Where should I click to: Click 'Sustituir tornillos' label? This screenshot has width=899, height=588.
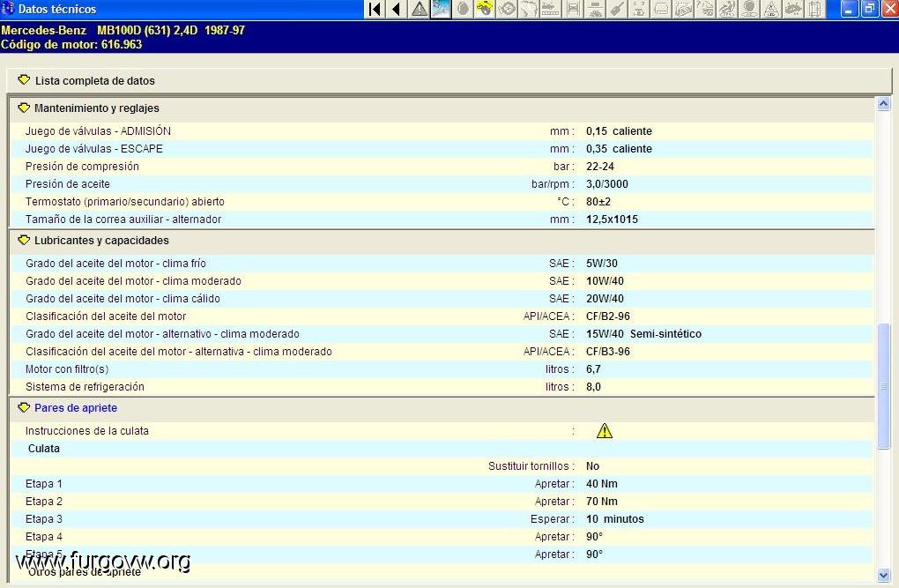529,466
